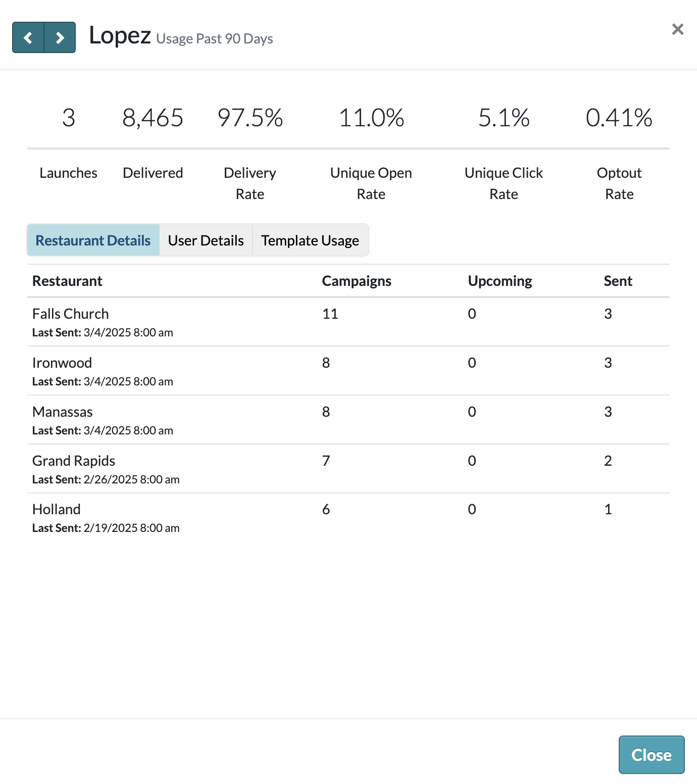Open the Template Usage tab
The height and width of the screenshot is (784, 697).
pyautogui.click(x=310, y=240)
